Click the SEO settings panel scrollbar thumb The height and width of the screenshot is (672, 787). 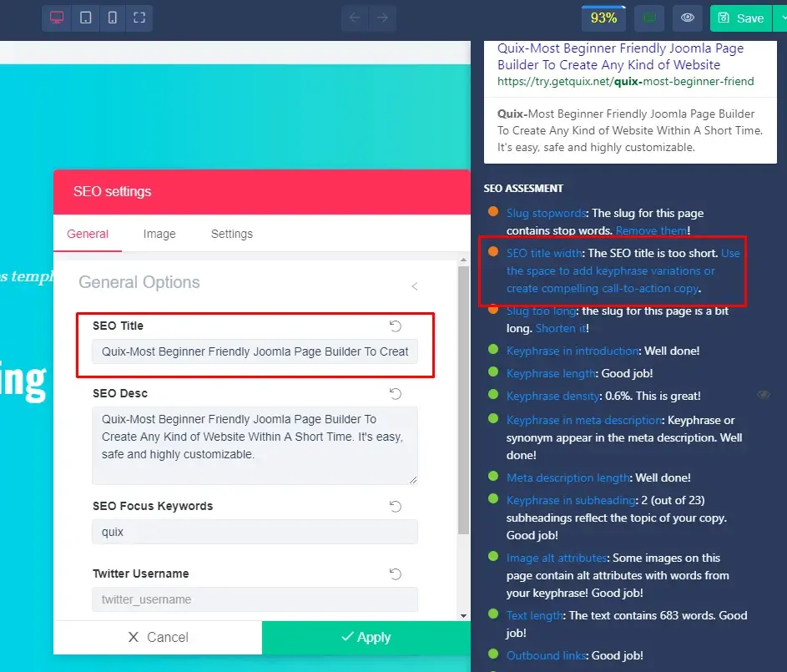(x=463, y=400)
